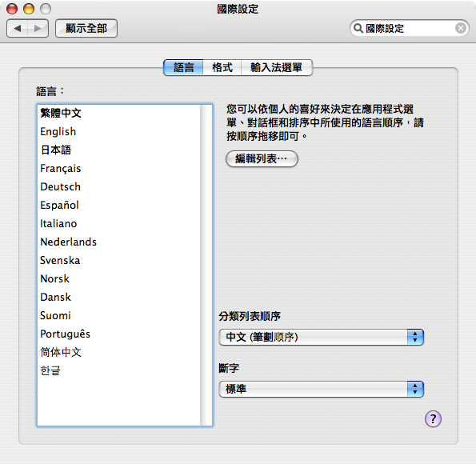Click the red close window button
The height and width of the screenshot is (464, 476).
point(12,9)
